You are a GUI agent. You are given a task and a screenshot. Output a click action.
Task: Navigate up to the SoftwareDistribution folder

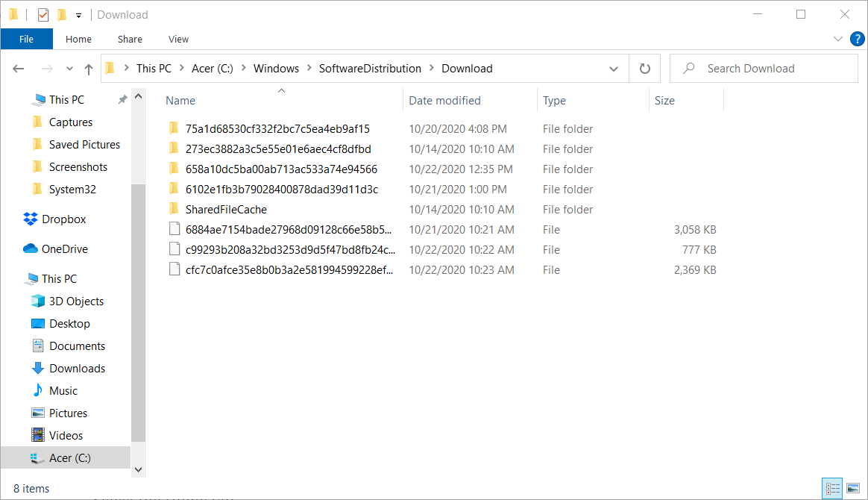coord(88,68)
